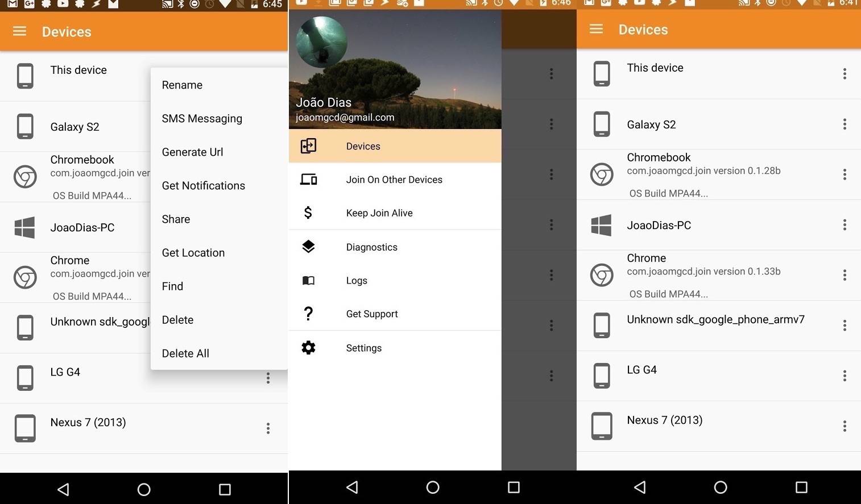Screen dimensions: 861x504
Task: Open Settings label in drawer
Action: click(x=364, y=348)
